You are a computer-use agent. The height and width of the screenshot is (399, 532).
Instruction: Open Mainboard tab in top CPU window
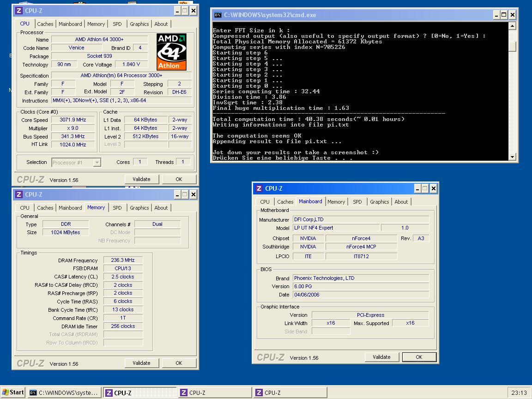click(x=70, y=24)
